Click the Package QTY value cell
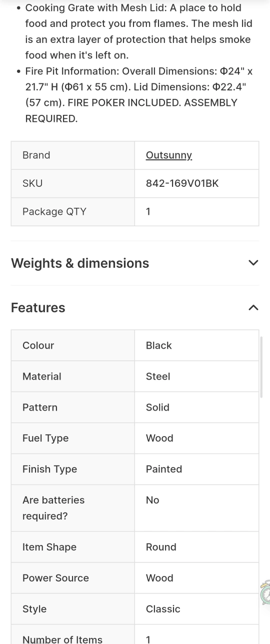270x644 pixels. [x=196, y=212]
